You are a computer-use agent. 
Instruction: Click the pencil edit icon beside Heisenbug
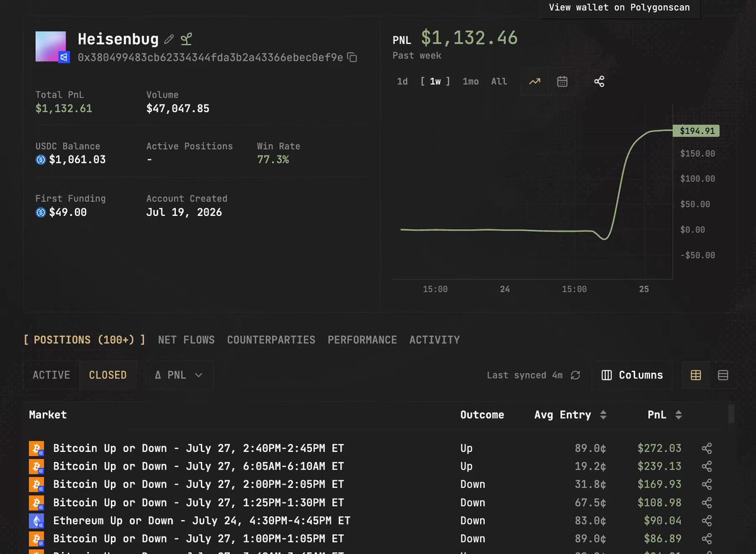169,39
